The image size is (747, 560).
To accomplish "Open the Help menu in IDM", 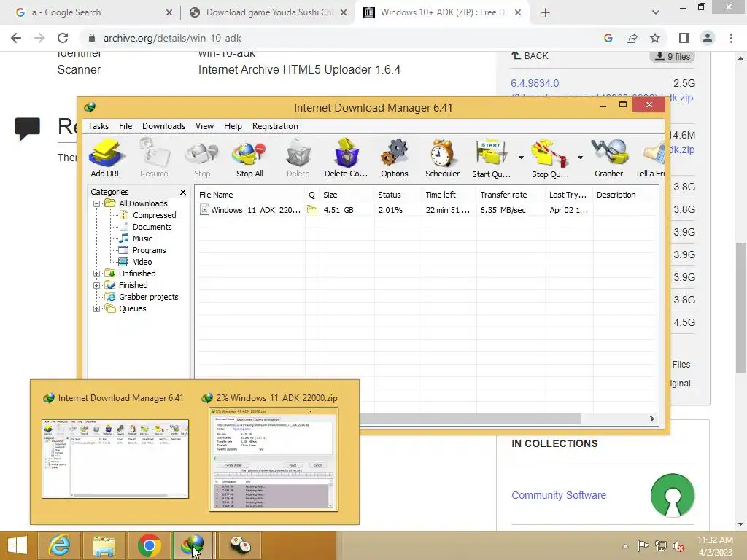I will [x=233, y=126].
